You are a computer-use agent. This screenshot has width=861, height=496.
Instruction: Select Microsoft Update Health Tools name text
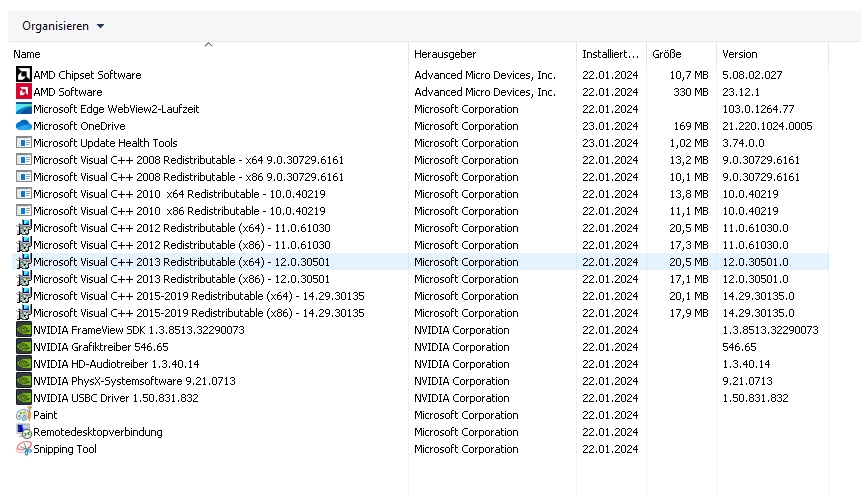105,143
